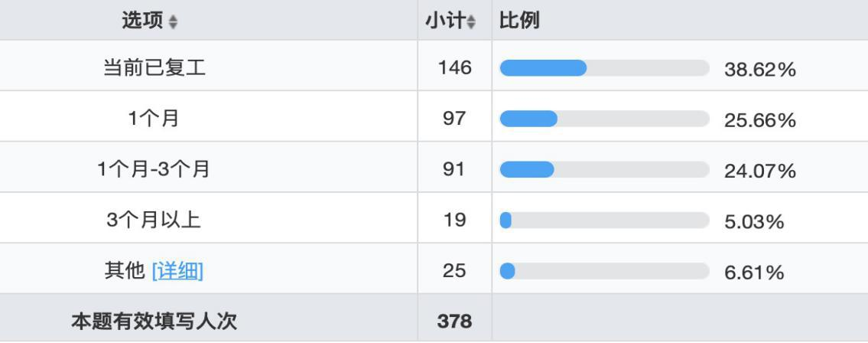Click the 比例 column header
Screen dimensions: 868x343
click(519, 21)
